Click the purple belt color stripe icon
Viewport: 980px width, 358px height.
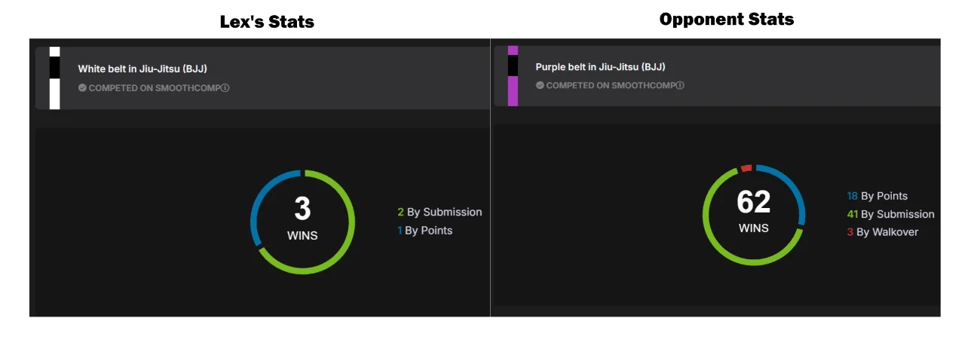pyautogui.click(x=513, y=76)
